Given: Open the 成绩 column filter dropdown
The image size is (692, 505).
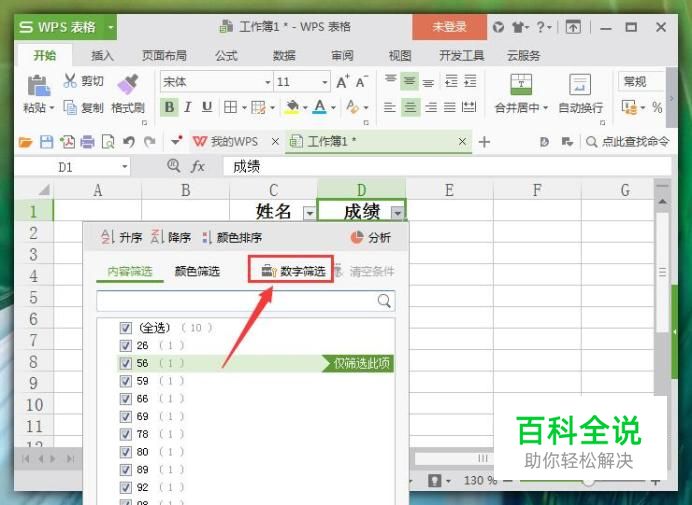Looking at the screenshot, I should point(397,214).
